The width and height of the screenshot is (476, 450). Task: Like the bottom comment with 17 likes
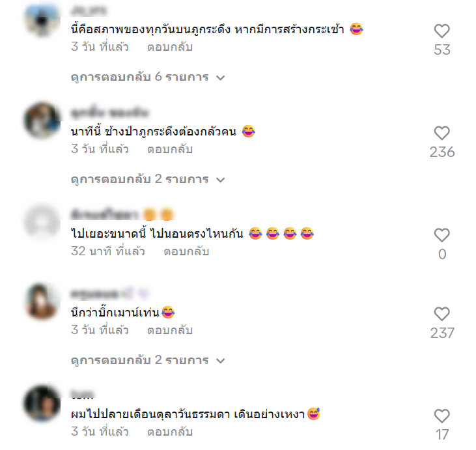(x=441, y=416)
